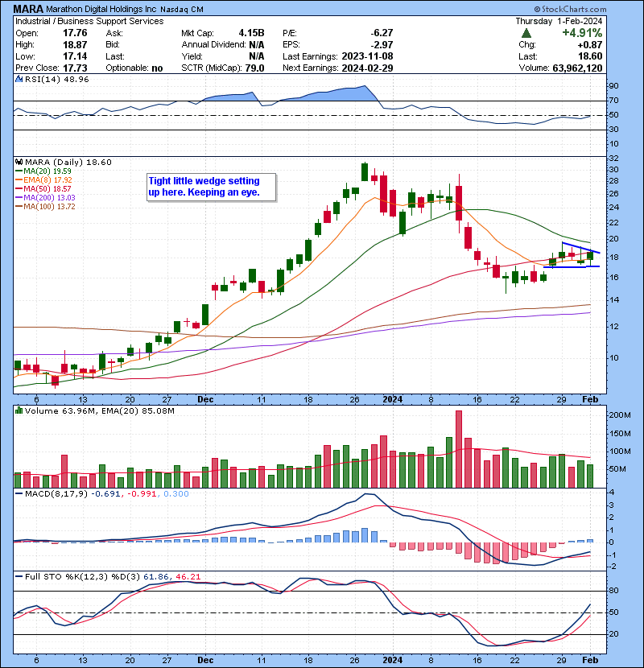Click the Open value 17.76
Image resolution: width=644 pixels, height=668 pixels.
click(75, 33)
